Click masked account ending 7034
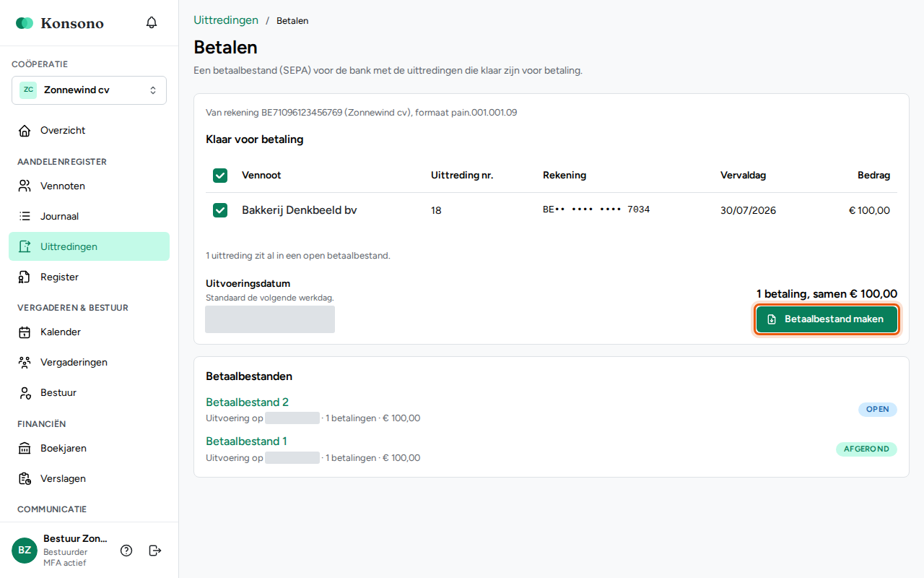Screen dimensions: 924x578 (596, 210)
